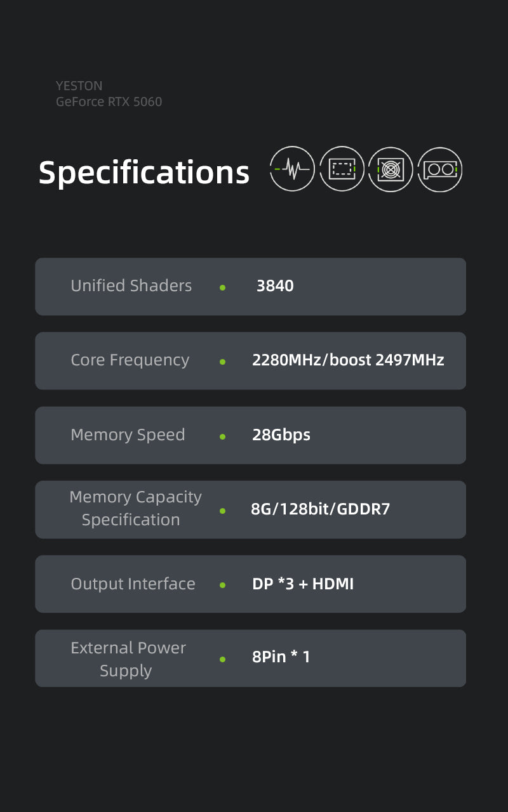This screenshot has width=508, height=812.
Task: Click the DP *3 + HDMI value
Action: 303,584
